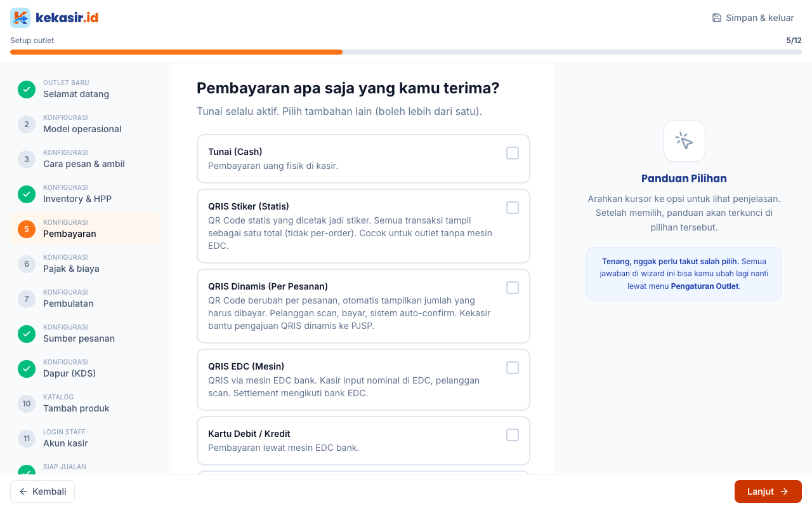This screenshot has width=812, height=508.
Task: Enable the QRIS Stiker (Statis) checkbox
Action: tap(513, 208)
